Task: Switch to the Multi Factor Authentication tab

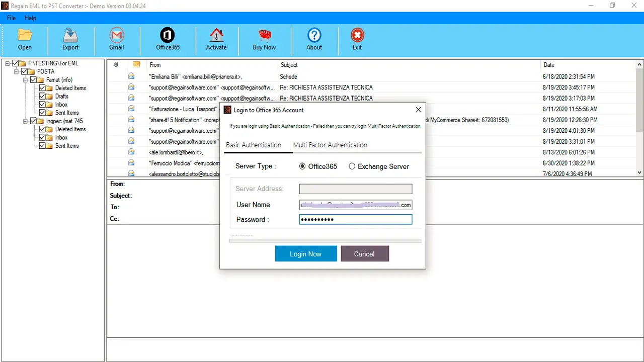Action: click(330, 145)
